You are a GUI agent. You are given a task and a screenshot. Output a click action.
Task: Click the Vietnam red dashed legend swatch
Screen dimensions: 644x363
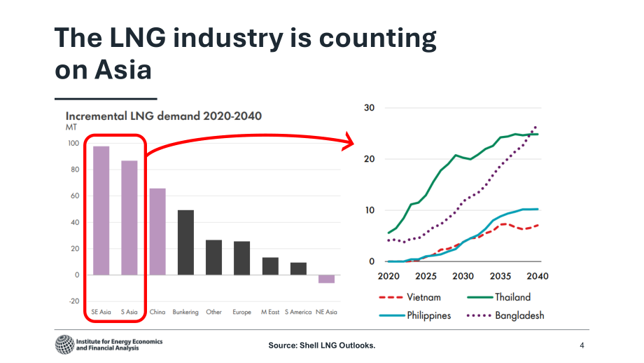(391, 297)
